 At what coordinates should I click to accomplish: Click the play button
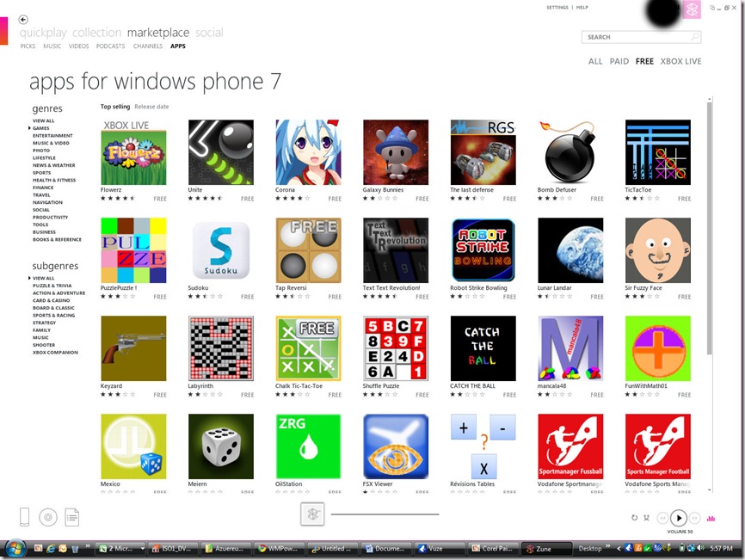679,518
